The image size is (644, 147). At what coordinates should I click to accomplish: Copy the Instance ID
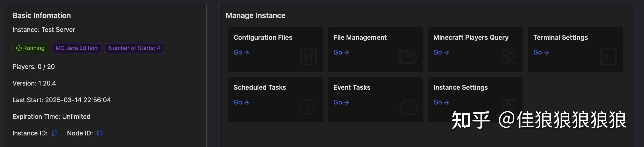pos(55,133)
